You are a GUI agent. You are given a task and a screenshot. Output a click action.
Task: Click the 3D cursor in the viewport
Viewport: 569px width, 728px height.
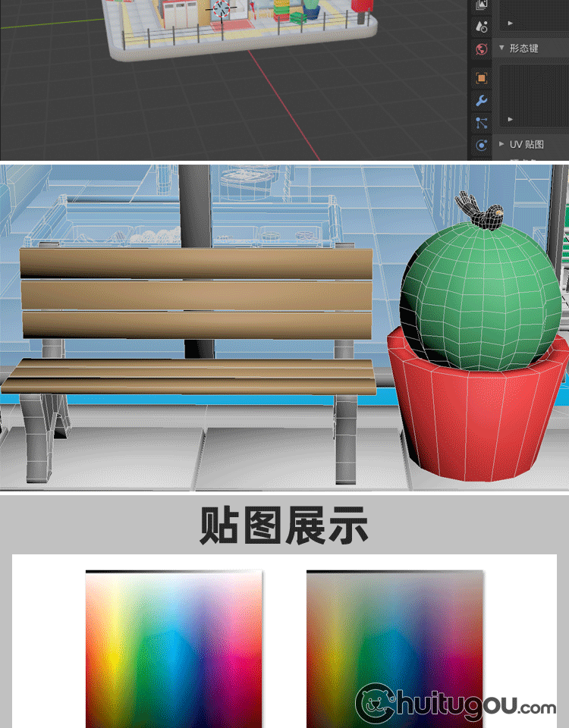pos(222,8)
